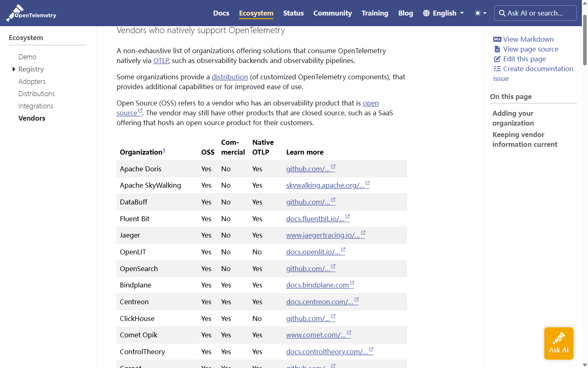Select Vendors in the sidebar

(x=32, y=118)
